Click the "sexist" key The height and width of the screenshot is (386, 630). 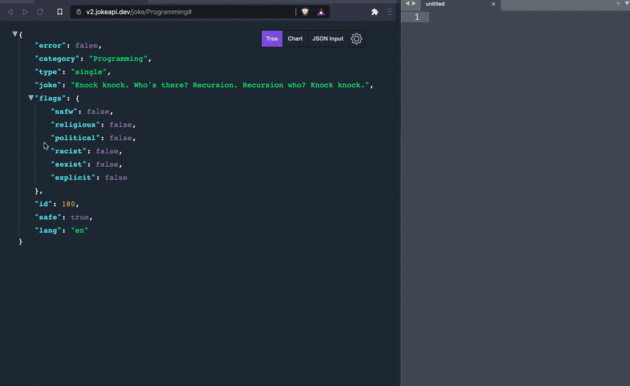pos(68,164)
